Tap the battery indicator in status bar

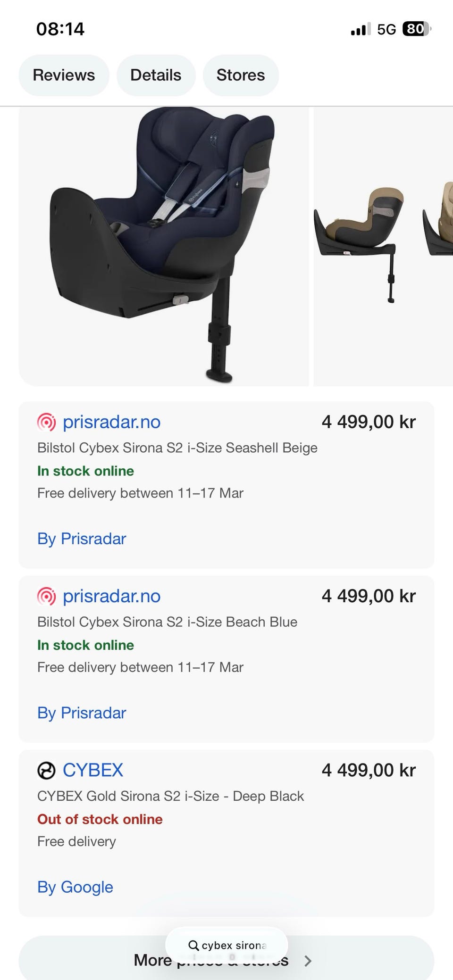pos(417,29)
